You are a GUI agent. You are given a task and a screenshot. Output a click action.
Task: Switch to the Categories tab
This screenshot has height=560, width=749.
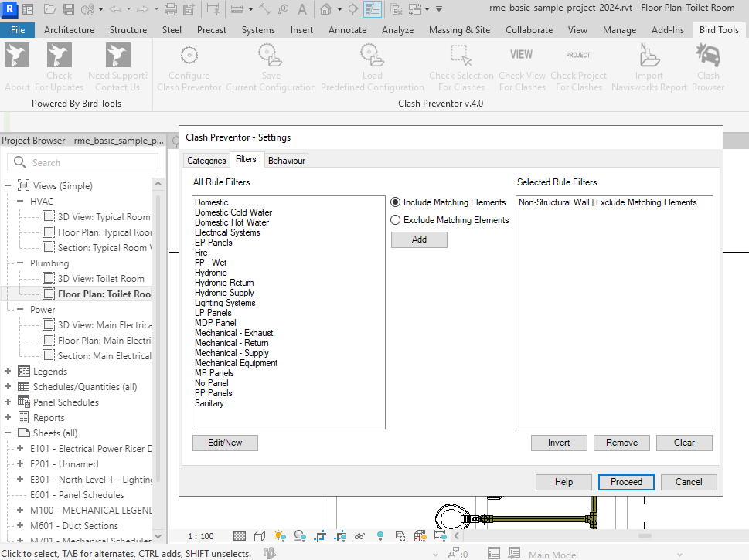tap(206, 161)
